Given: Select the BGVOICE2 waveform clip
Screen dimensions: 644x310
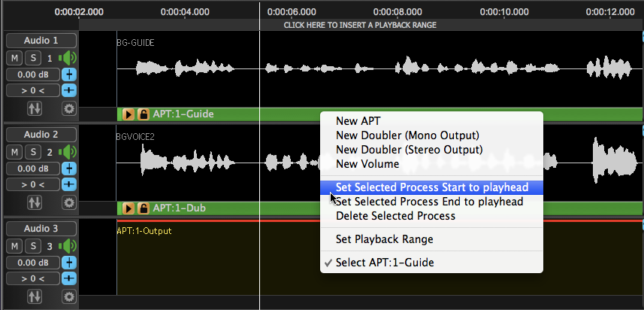Looking at the screenshot, I should tap(379, 163).
